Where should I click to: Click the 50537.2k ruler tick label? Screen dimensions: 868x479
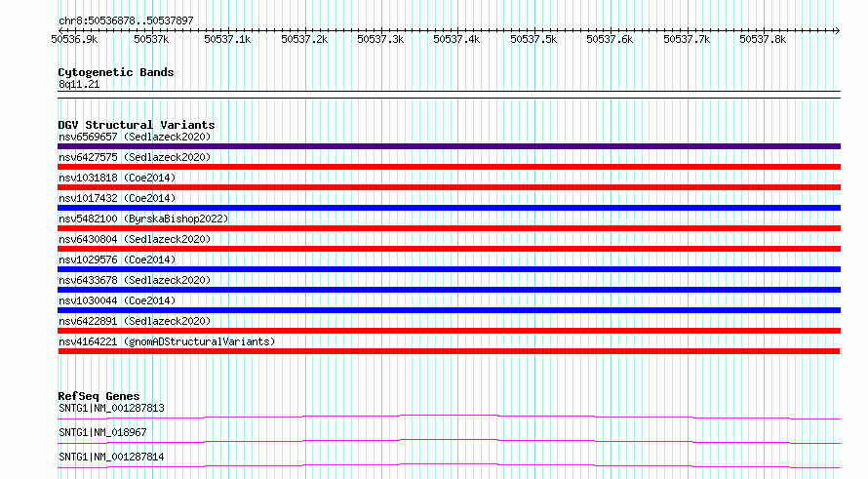304,39
